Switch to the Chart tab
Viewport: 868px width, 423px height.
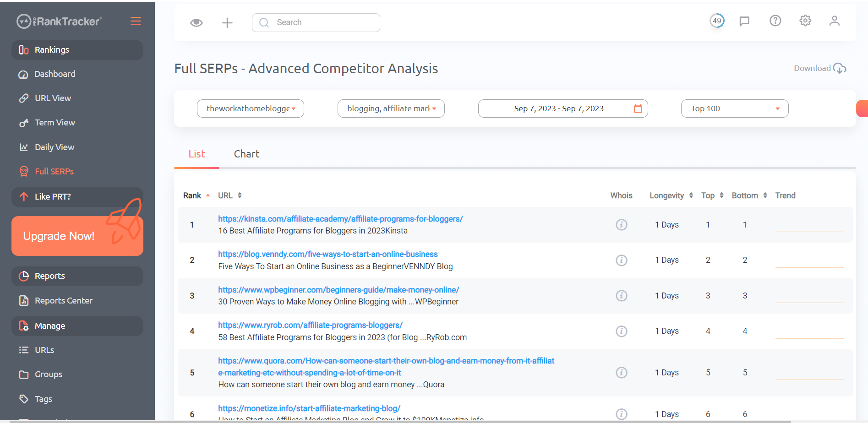click(246, 154)
